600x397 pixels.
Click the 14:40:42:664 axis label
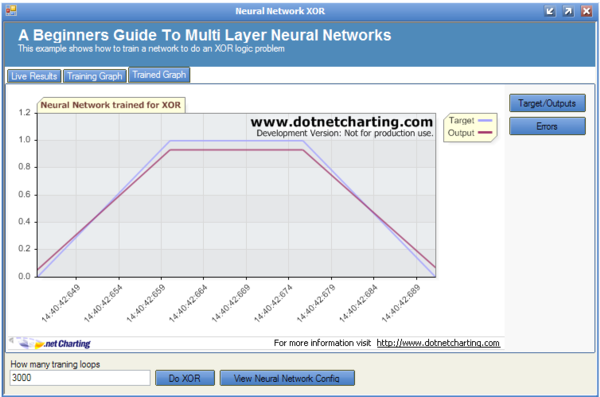tap(188, 303)
